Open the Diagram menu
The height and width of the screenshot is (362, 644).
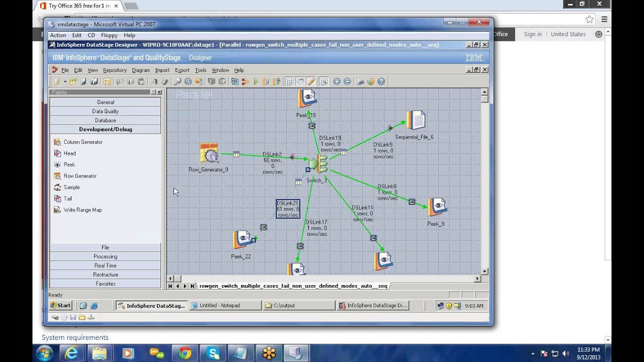(141, 70)
